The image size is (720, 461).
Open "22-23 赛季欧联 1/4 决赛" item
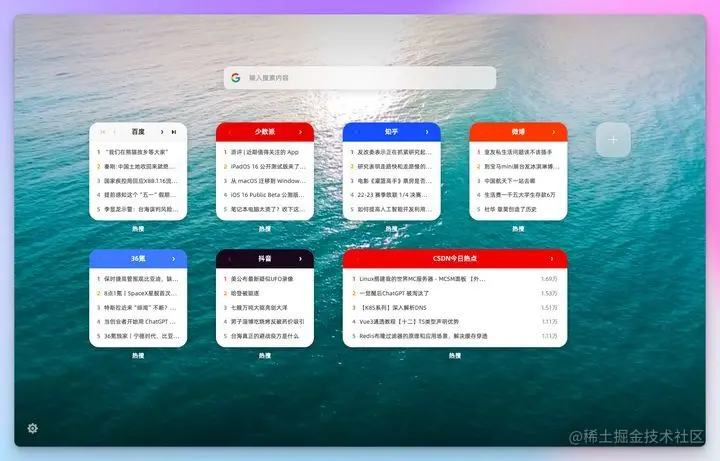[x=391, y=195]
